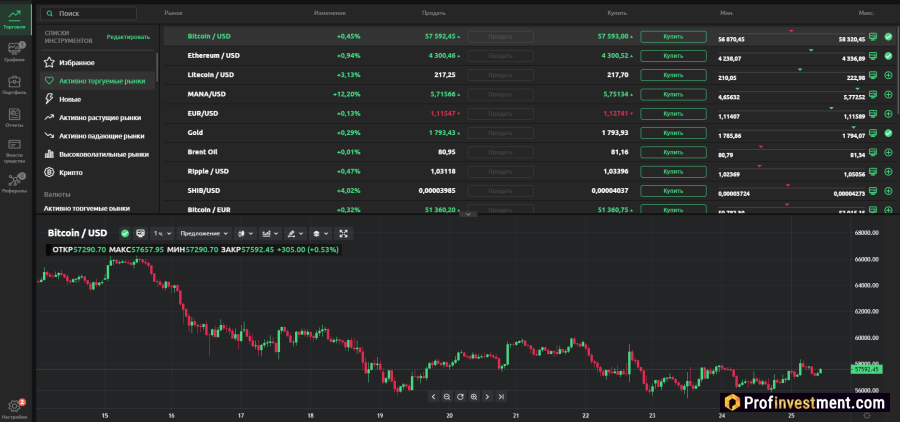
Task: Move chart back with left arrow
Action: click(433, 397)
